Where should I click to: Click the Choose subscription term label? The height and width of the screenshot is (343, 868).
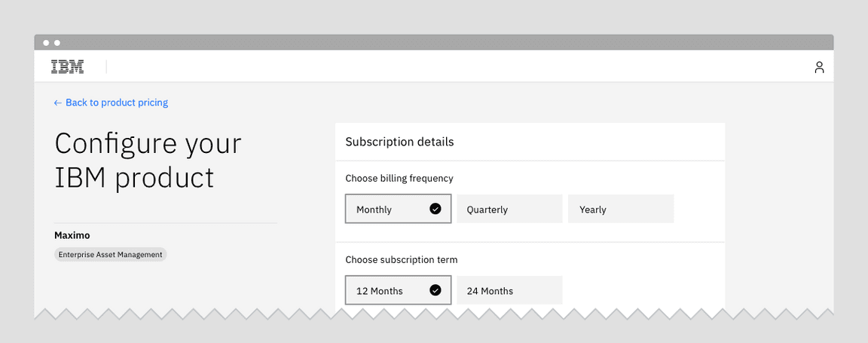(x=401, y=260)
